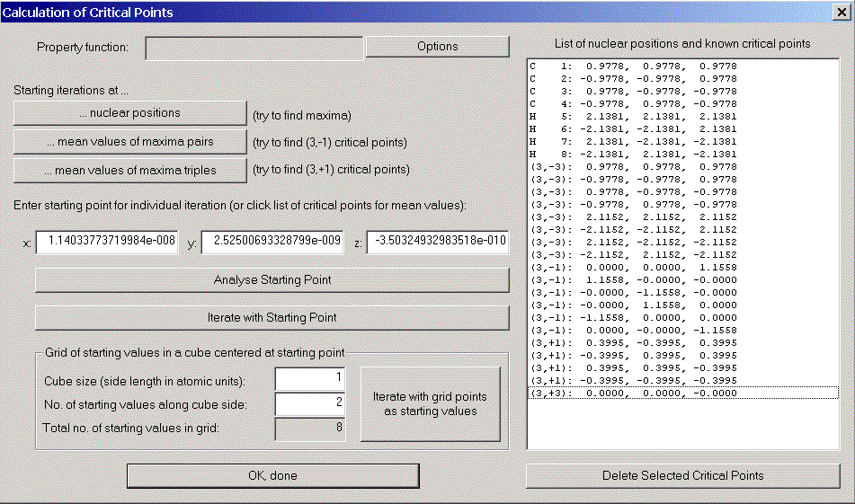Click the Options button
This screenshot has height=504, width=855.
[437, 47]
